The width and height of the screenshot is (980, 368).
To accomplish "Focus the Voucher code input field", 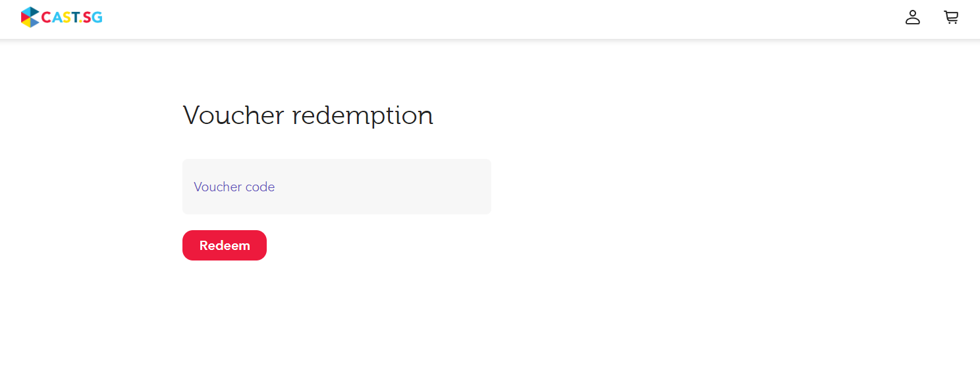I will click(337, 187).
